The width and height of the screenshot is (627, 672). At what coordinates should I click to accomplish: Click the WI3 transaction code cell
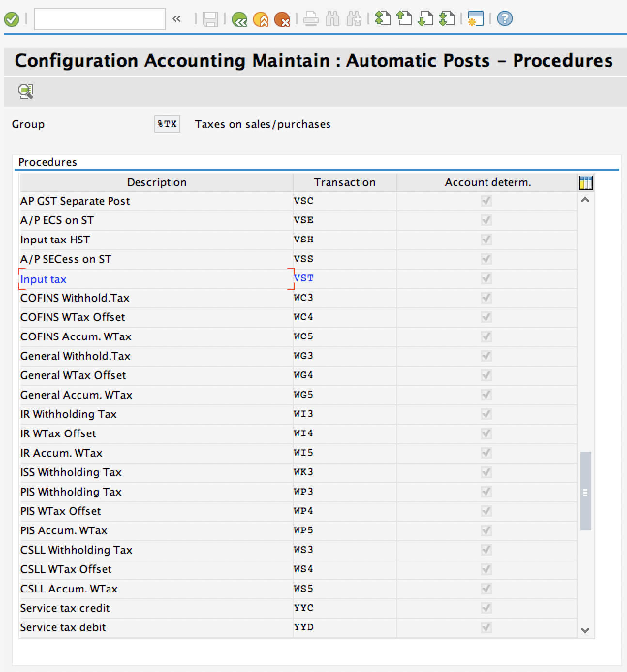[x=345, y=414]
